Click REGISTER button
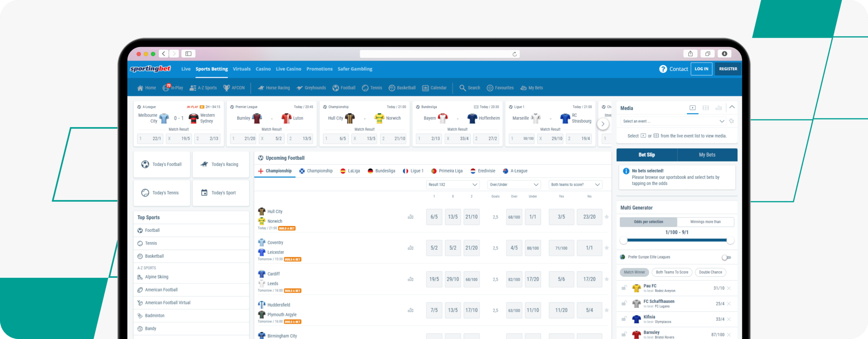This screenshot has width=868, height=339. tap(728, 69)
